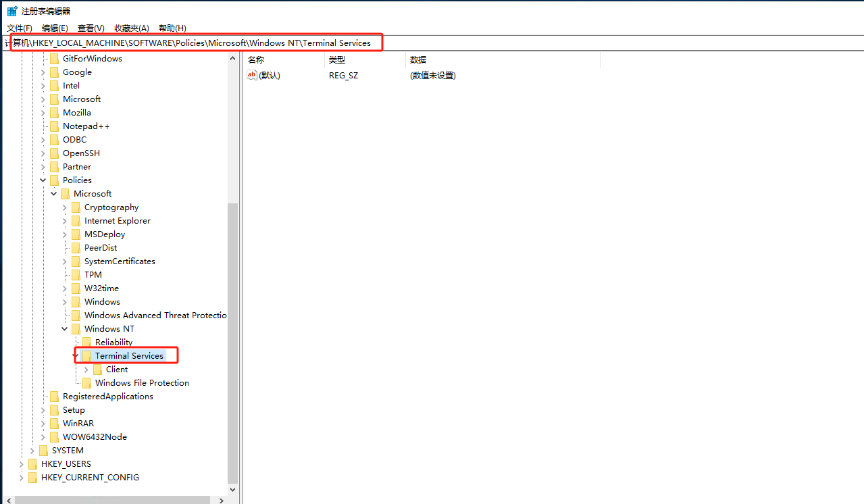Select the Reliability key in tree

[113, 343]
